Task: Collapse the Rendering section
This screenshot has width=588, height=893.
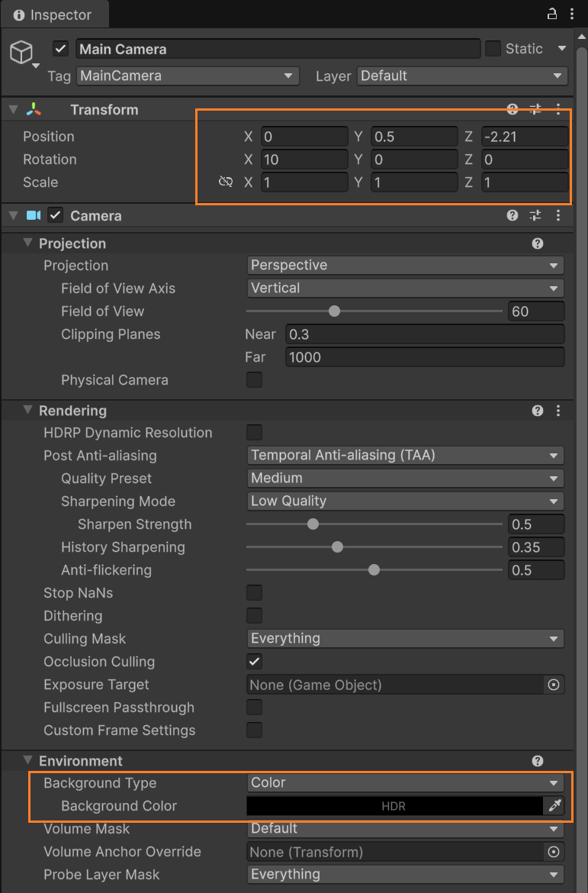Action: tap(29, 411)
